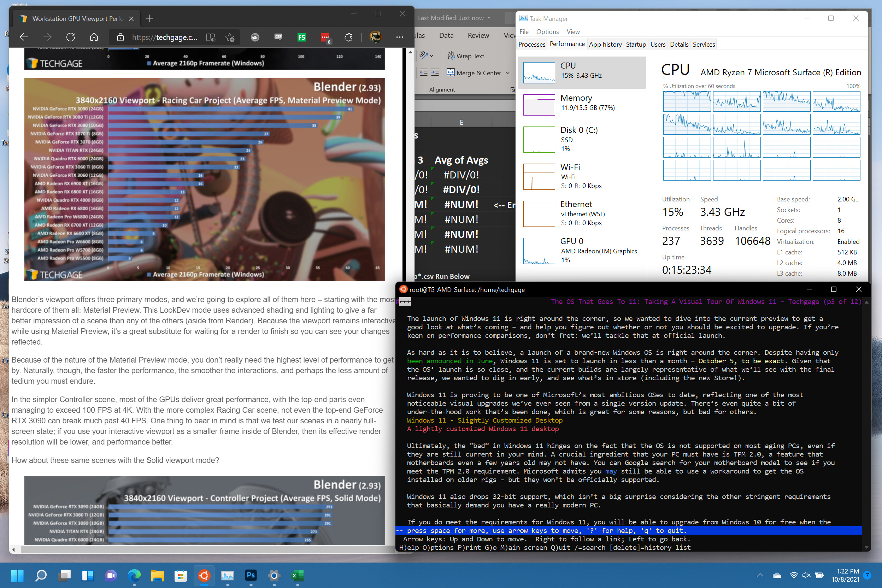882x588 pixels.
Task: Open the Widgets taskbar icon
Action: click(87, 575)
